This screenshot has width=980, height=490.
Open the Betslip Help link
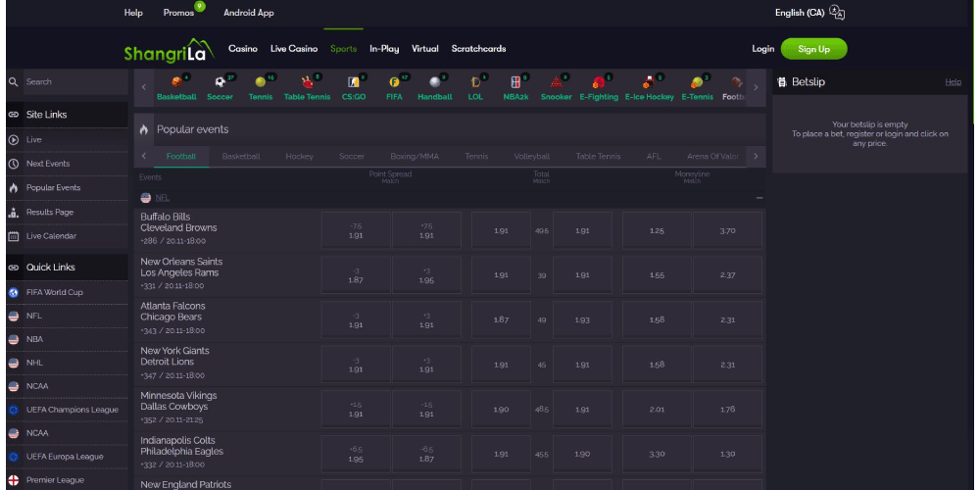(x=953, y=82)
